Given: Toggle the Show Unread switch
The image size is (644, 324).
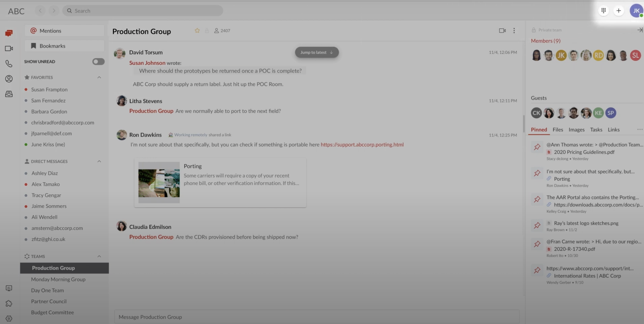Looking at the screenshot, I should click(x=98, y=62).
